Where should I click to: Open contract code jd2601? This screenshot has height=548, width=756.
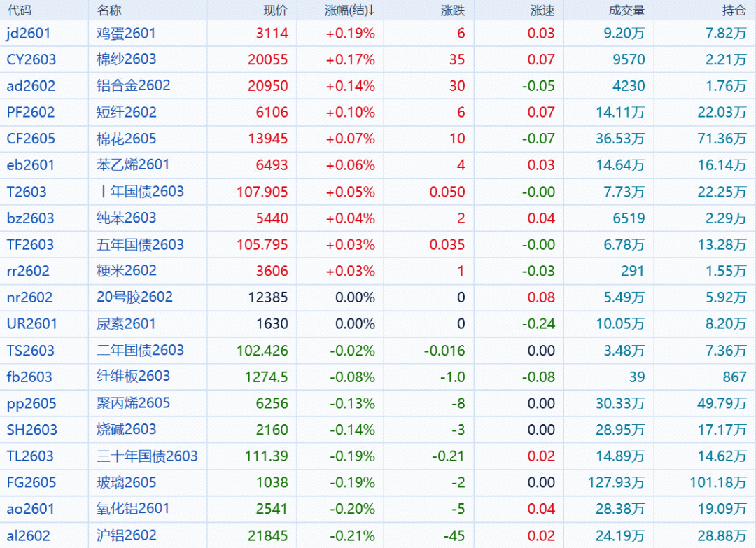29,33
